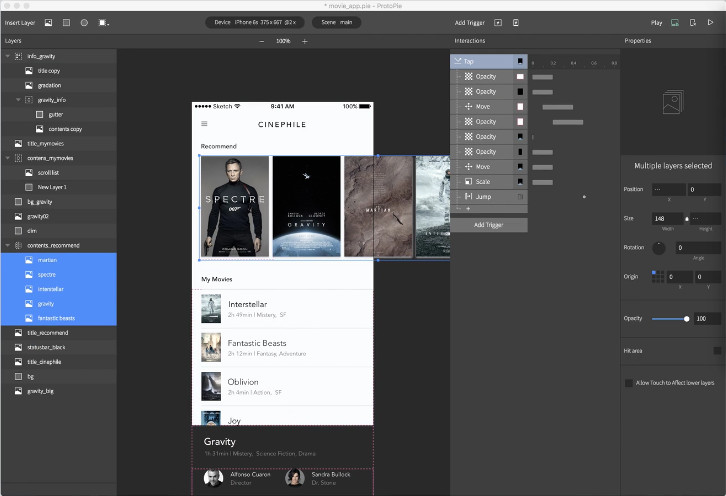Click the Oblivion thumbnail in My Movies
Viewport: 726px width, 496px height.
[x=211, y=386]
